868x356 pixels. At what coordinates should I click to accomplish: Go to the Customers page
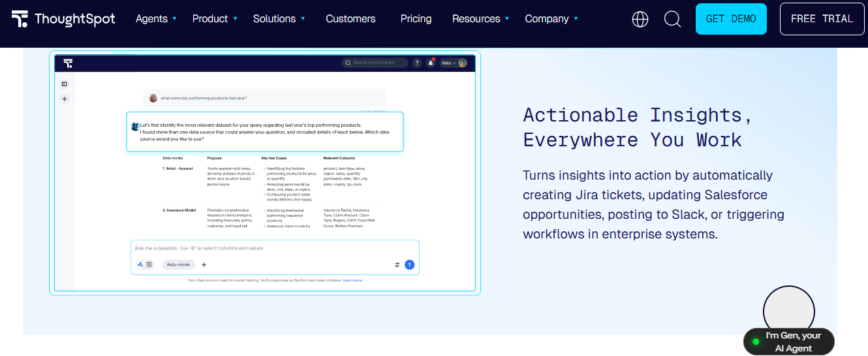click(350, 19)
